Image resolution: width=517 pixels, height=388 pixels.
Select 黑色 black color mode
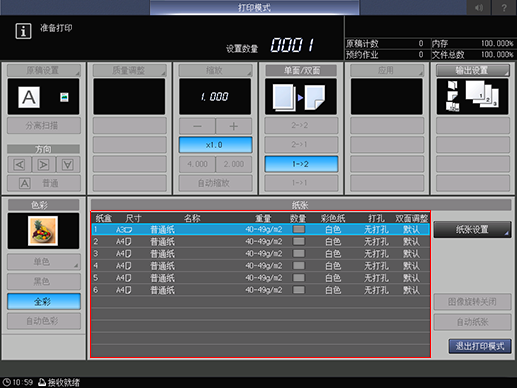click(44, 282)
